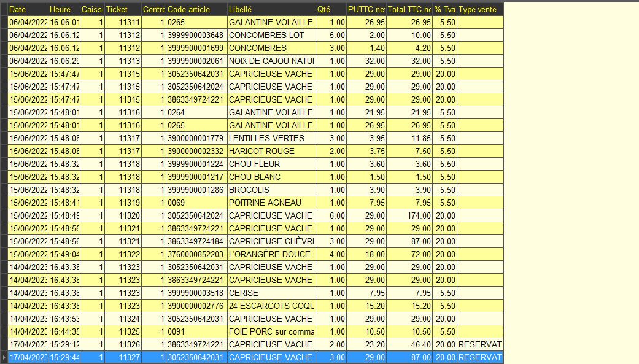Image resolution: width=639 pixels, height=364 pixels.
Task: Select the CONCOMBRES LOT label cell
Action: (271, 36)
